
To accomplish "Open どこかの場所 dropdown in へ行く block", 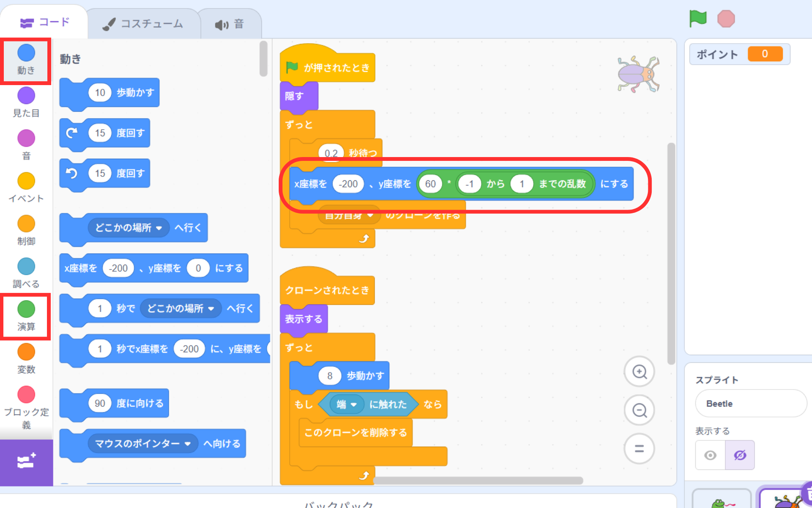I will point(129,228).
